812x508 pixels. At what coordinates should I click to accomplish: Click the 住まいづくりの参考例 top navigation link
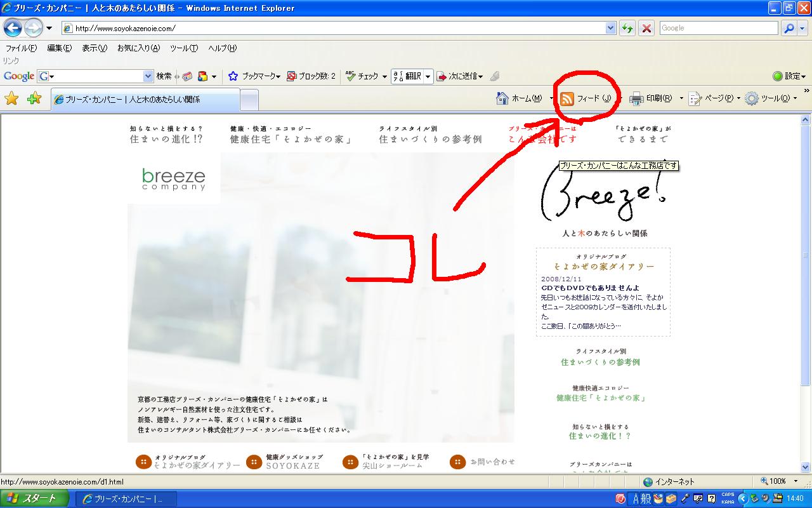coord(430,135)
